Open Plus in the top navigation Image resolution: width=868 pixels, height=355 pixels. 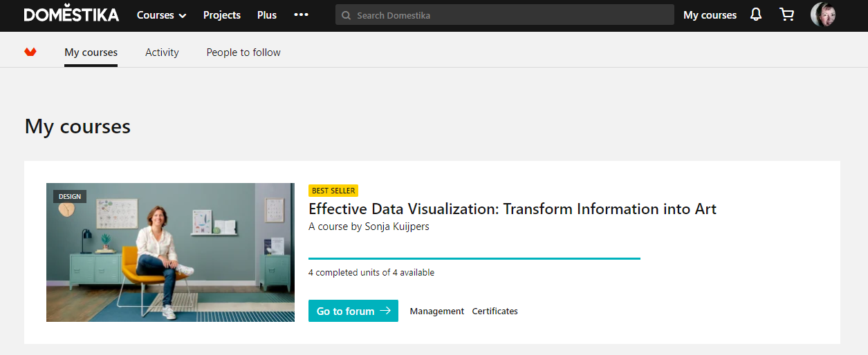click(267, 15)
